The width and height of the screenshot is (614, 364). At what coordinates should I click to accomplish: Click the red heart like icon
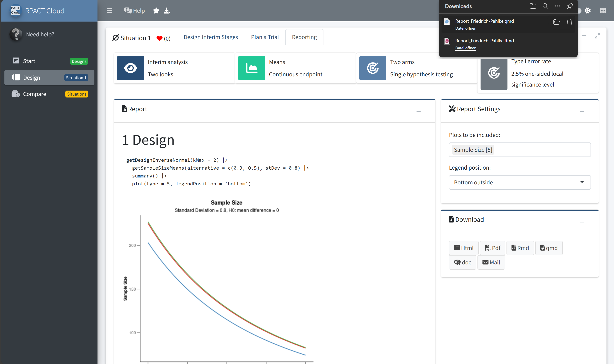click(x=159, y=38)
